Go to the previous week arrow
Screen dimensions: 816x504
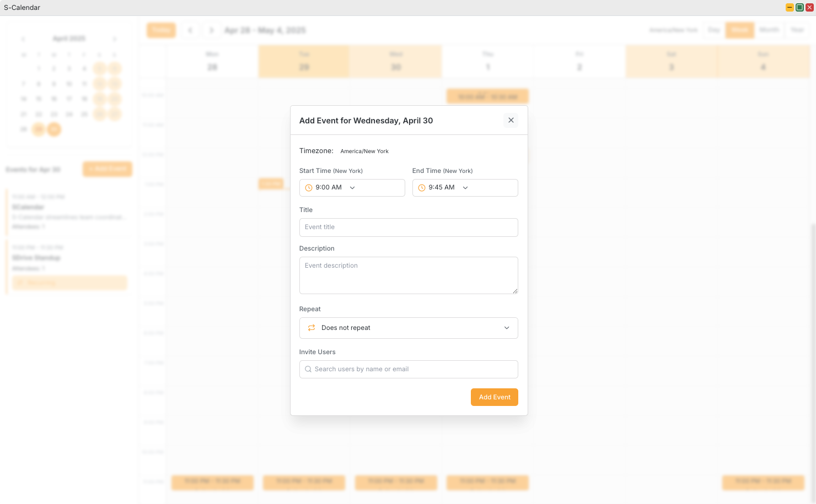tap(190, 30)
